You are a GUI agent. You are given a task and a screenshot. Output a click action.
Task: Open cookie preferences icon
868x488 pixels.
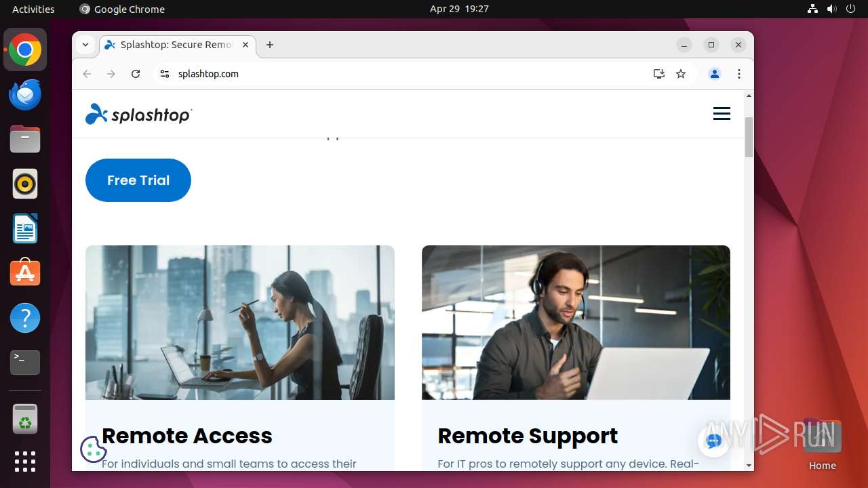point(93,449)
